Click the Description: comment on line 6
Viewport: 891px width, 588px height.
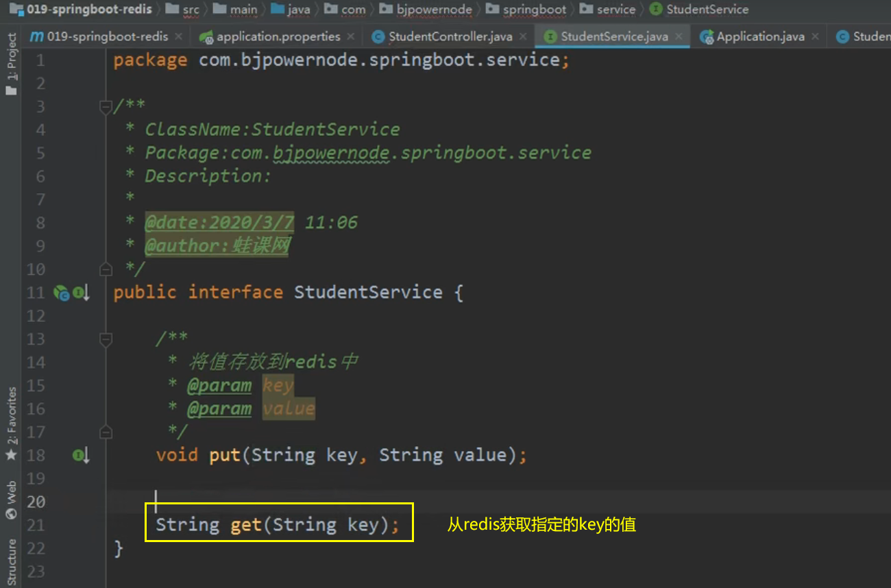tap(208, 176)
